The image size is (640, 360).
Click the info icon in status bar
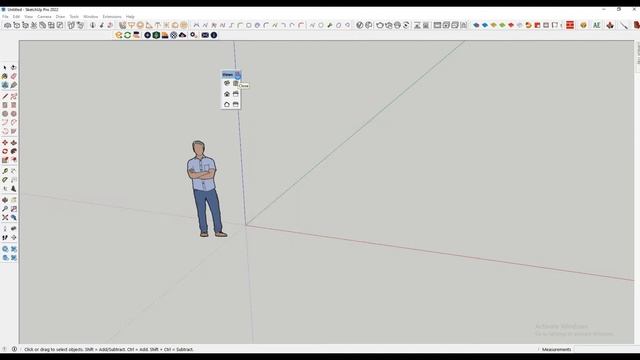pos(14,349)
